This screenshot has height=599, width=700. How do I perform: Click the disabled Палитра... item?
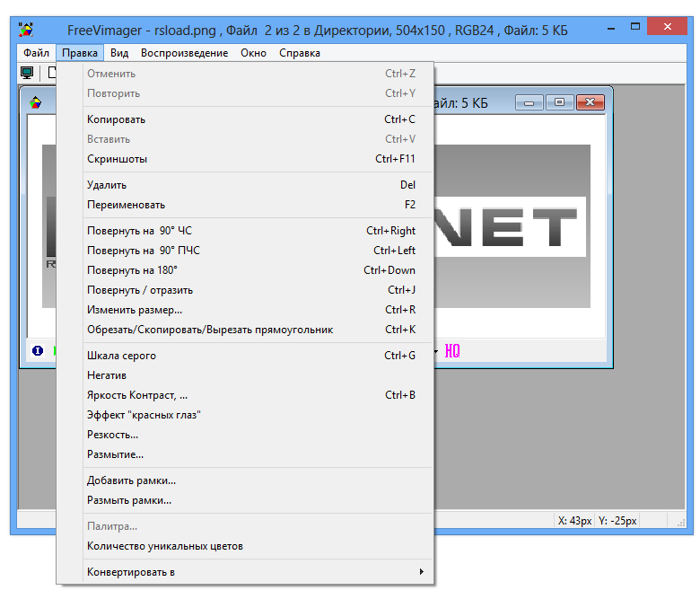(245, 526)
